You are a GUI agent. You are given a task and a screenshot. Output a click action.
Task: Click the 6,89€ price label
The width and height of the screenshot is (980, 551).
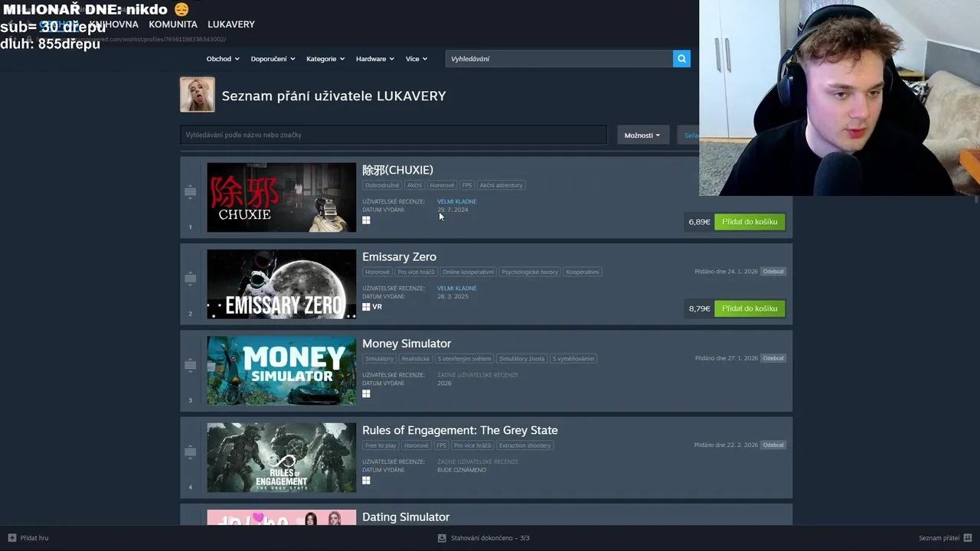pyautogui.click(x=699, y=222)
